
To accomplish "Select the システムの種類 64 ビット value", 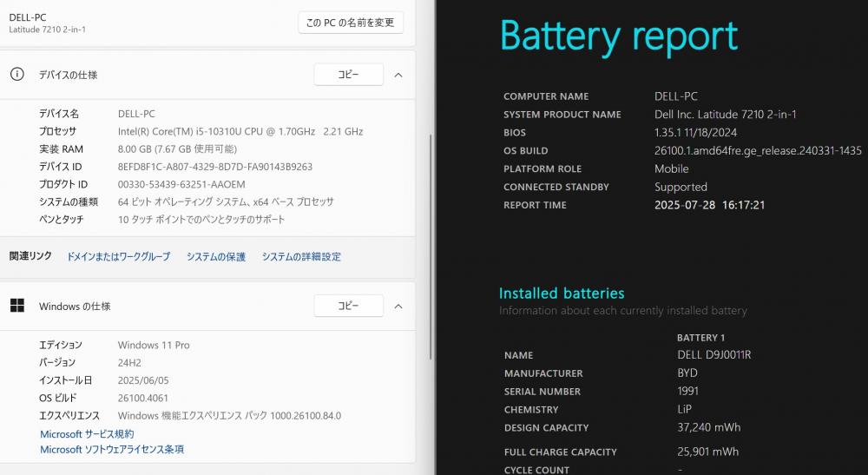I will [226, 202].
